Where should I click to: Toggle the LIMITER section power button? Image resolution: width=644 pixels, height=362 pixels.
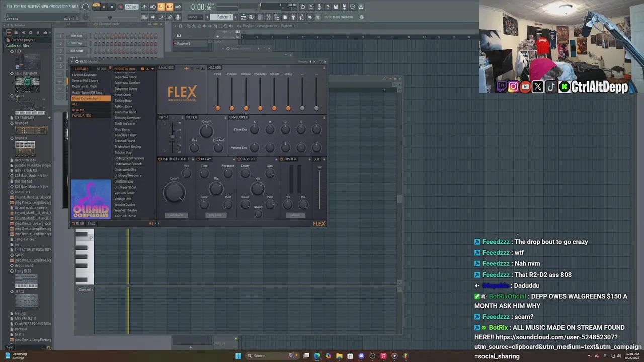point(281,159)
